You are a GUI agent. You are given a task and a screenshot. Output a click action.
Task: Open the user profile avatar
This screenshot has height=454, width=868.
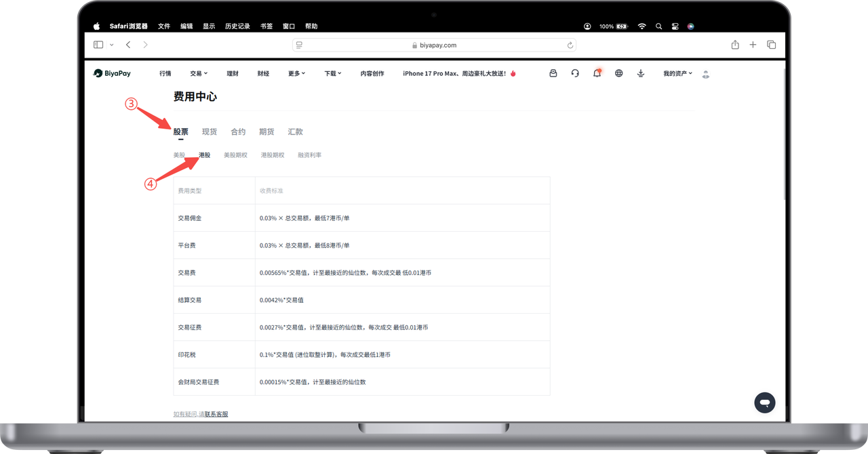(x=706, y=74)
